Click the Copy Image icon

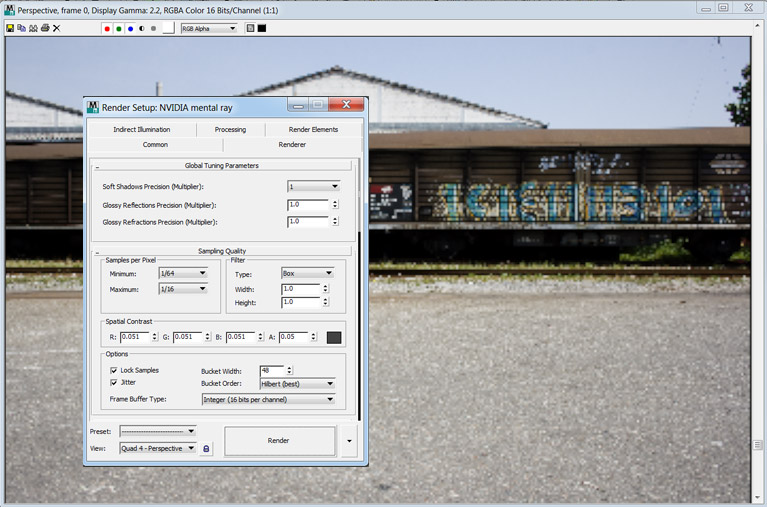point(22,28)
